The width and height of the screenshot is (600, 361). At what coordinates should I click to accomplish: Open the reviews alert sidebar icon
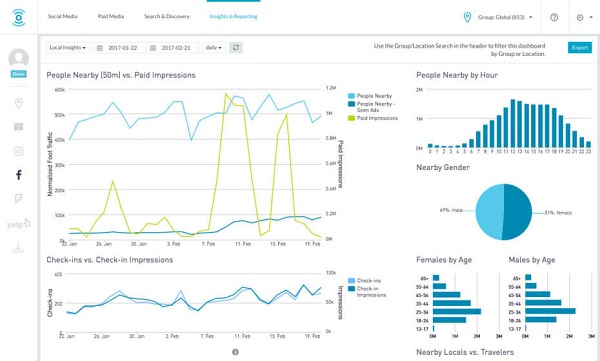pos(18,127)
